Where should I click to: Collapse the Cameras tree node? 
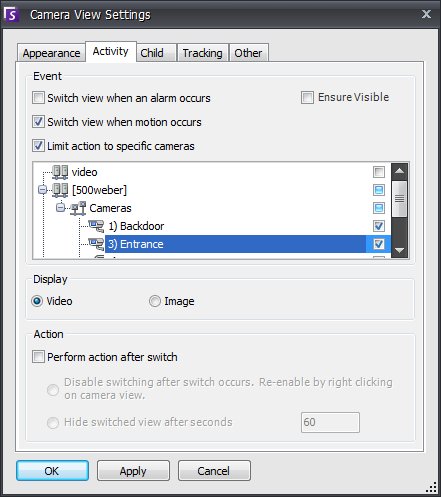(x=60, y=208)
